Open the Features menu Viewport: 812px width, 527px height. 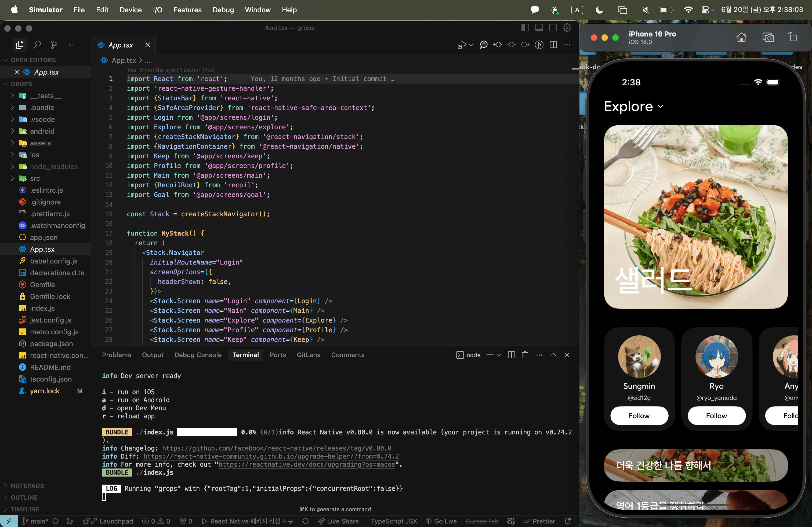[187, 10]
